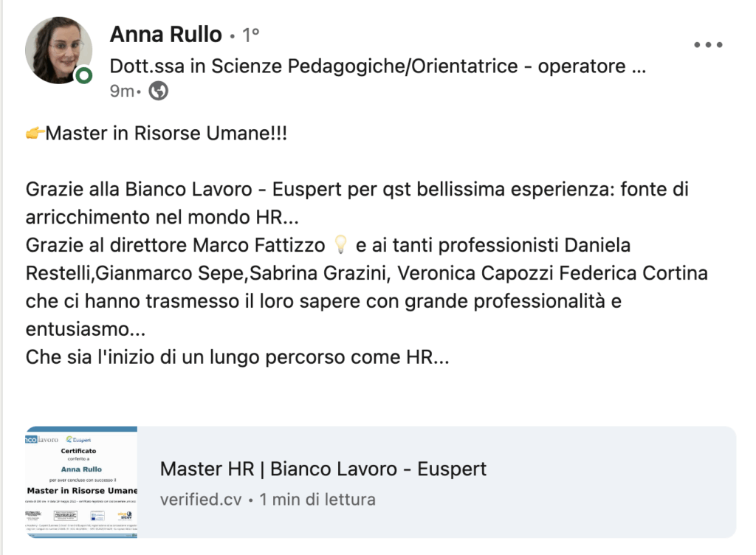Screen dimensions: 756x555
Task: Open the Master HR link card title
Action: pos(323,469)
